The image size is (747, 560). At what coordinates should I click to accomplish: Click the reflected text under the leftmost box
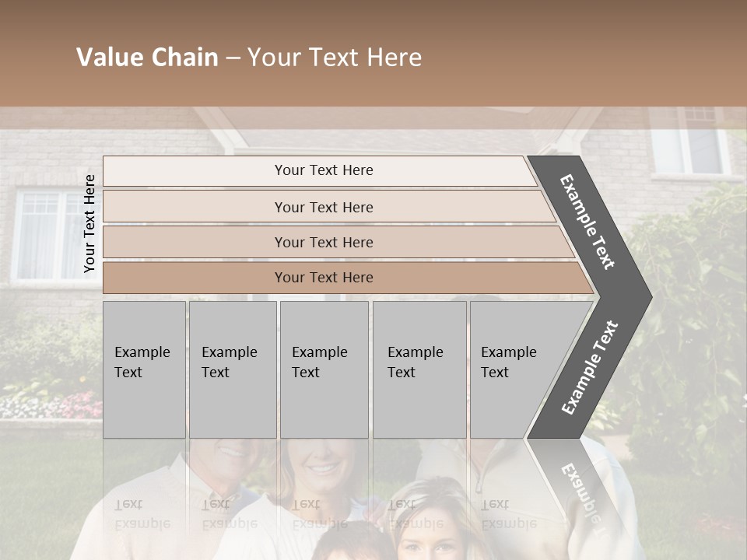[x=142, y=513]
